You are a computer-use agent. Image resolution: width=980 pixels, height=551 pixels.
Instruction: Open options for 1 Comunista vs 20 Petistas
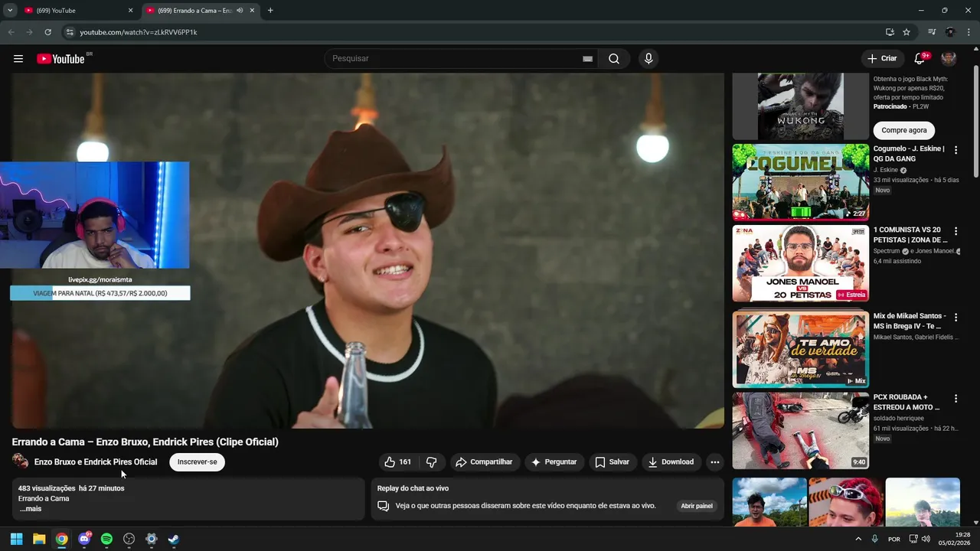coord(955,231)
